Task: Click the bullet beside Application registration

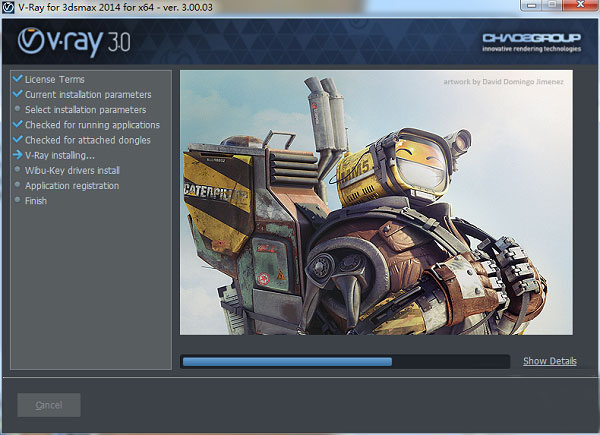Action: tap(17, 185)
